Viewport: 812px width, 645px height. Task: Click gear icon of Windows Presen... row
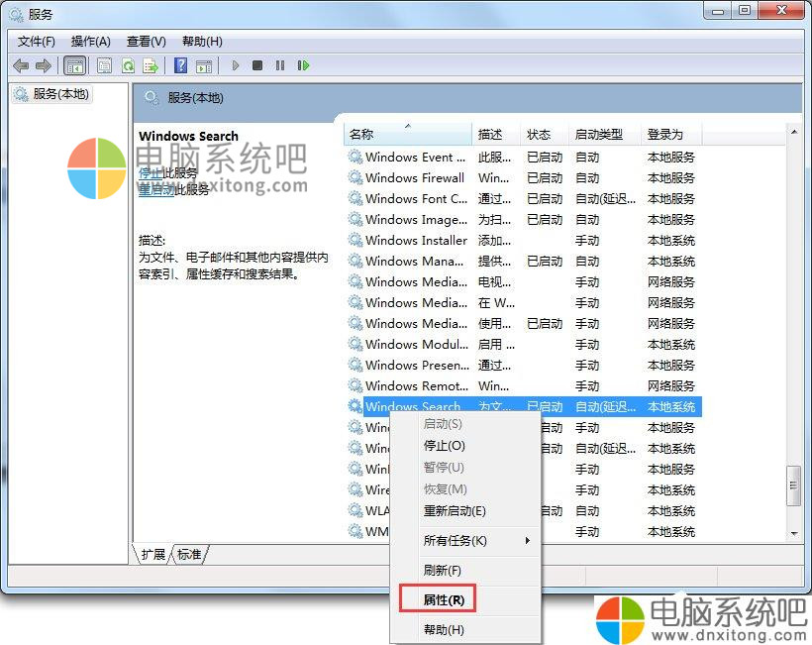click(x=355, y=365)
